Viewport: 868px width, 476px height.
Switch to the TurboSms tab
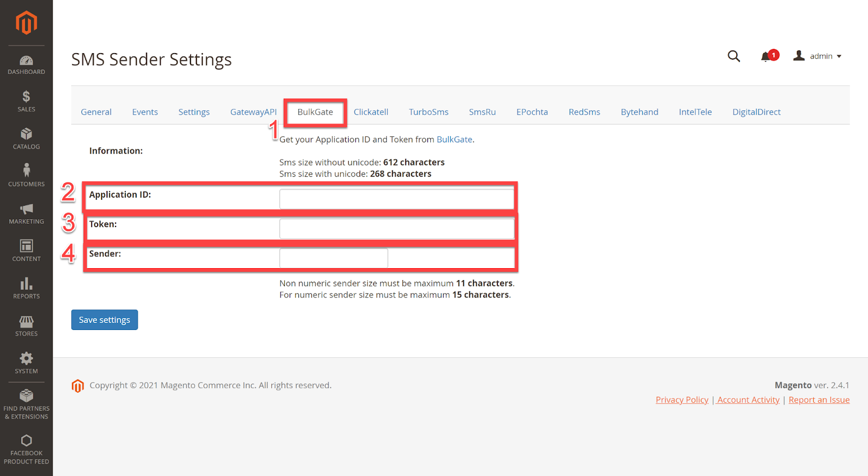[x=429, y=112]
